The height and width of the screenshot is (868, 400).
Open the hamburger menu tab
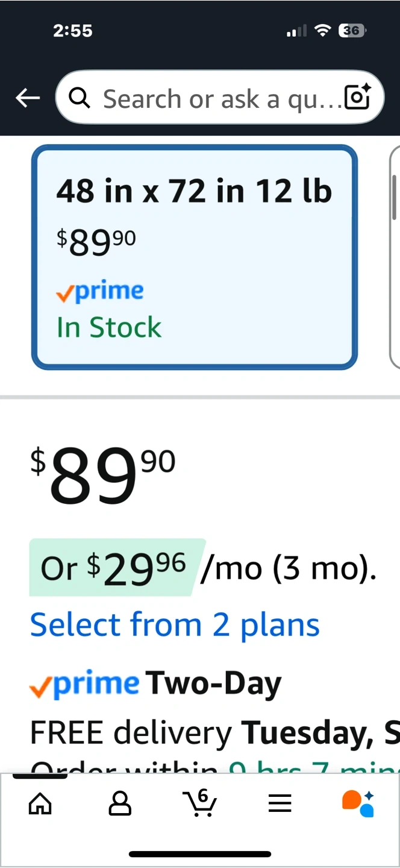(280, 803)
